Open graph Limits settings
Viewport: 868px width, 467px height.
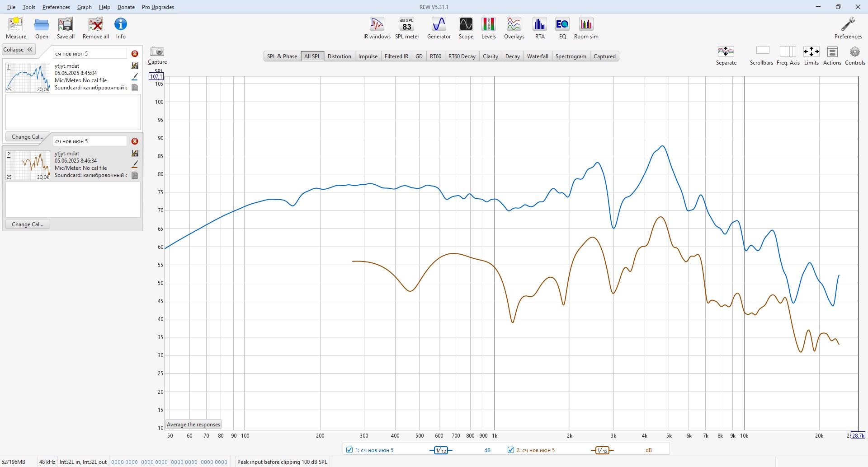(811, 56)
